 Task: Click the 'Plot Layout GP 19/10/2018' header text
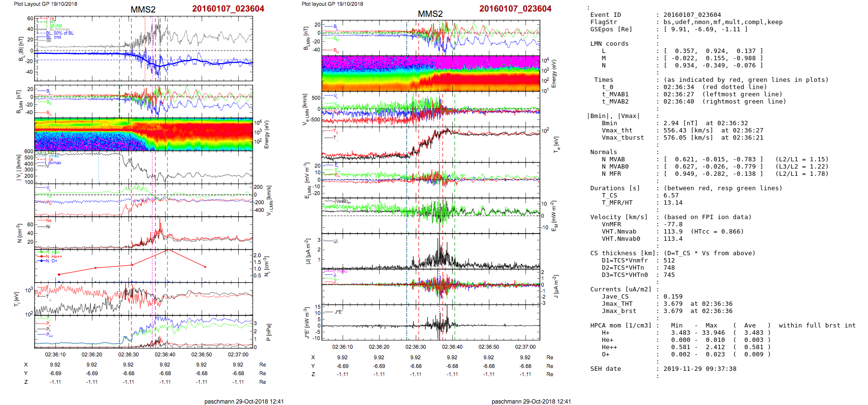(45, 4)
